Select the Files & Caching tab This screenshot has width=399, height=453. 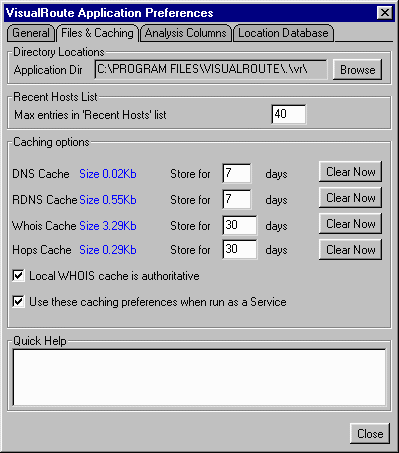click(x=97, y=33)
